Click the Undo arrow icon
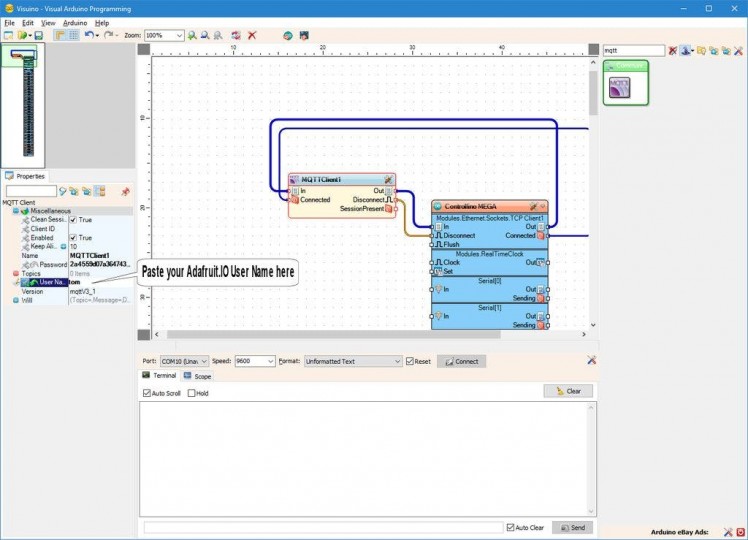Screen dimensions: 748x540 click(89, 35)
